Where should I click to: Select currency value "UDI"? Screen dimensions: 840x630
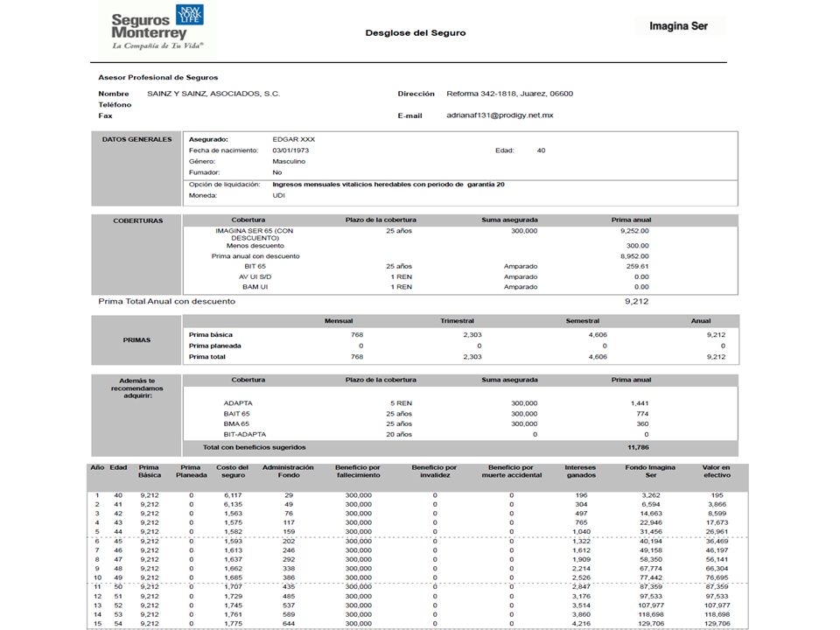tap(278, 195)
